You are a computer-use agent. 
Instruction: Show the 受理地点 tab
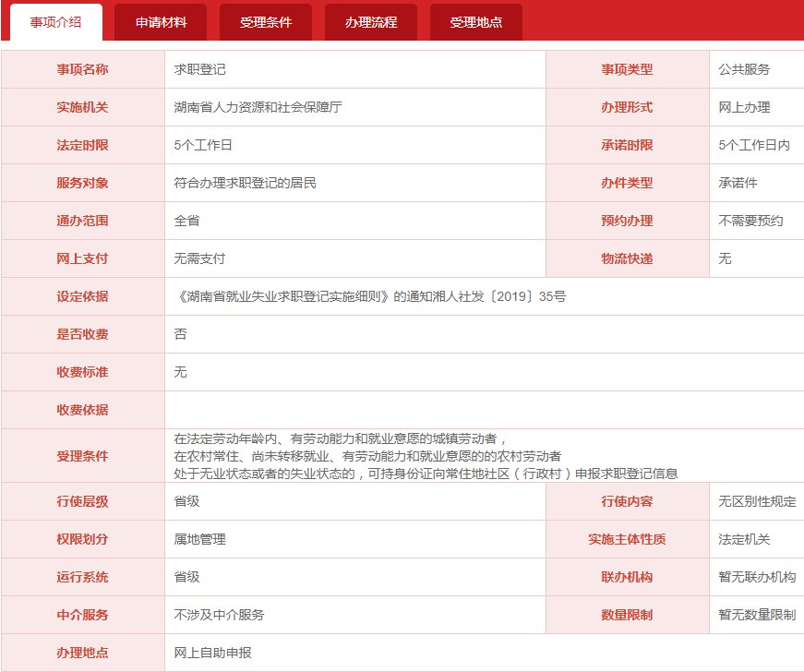[x=476, y=22]
